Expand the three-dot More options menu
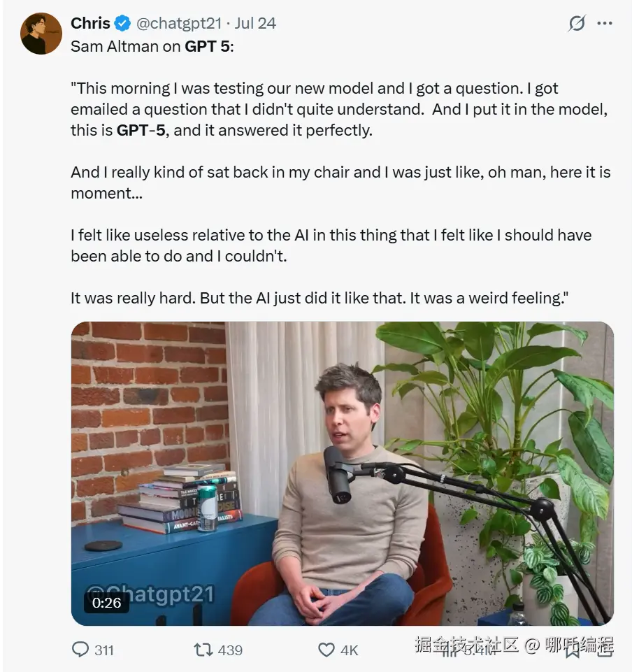 tap(605, 23)
